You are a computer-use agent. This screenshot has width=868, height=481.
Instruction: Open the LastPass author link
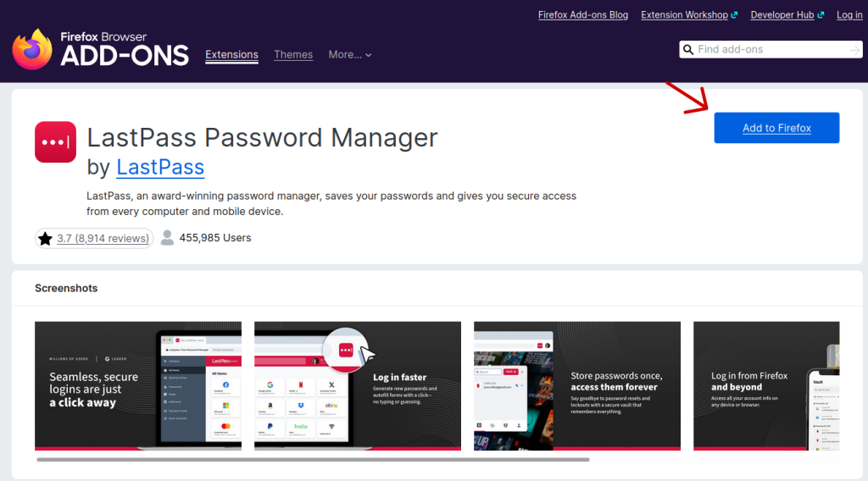point(160,167)
